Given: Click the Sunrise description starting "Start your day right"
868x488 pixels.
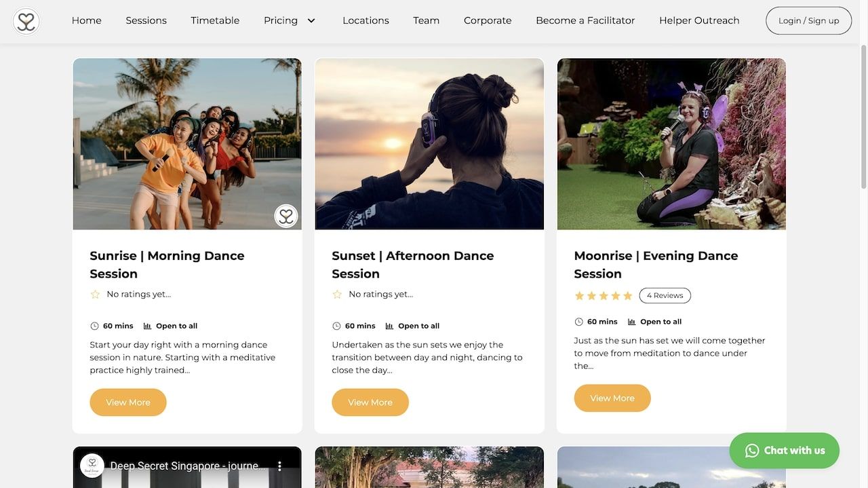Looking at the screenshot, I should 183,358.
